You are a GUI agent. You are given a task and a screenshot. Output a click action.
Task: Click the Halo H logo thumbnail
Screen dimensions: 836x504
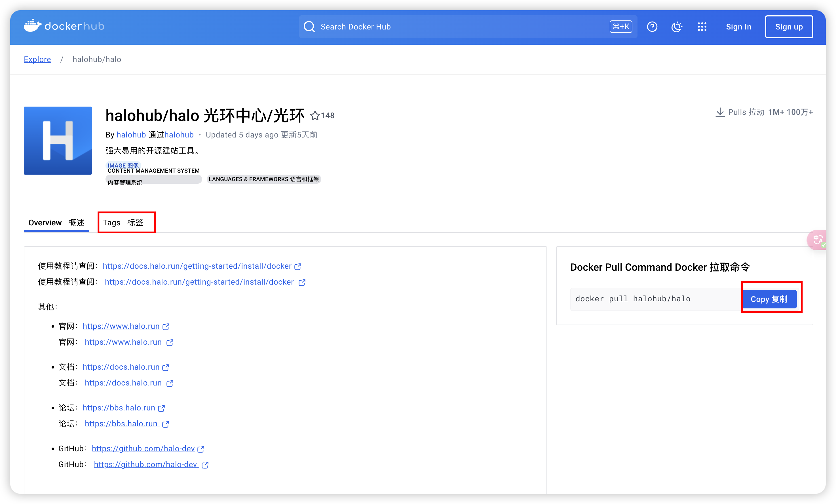coord(58,140)
